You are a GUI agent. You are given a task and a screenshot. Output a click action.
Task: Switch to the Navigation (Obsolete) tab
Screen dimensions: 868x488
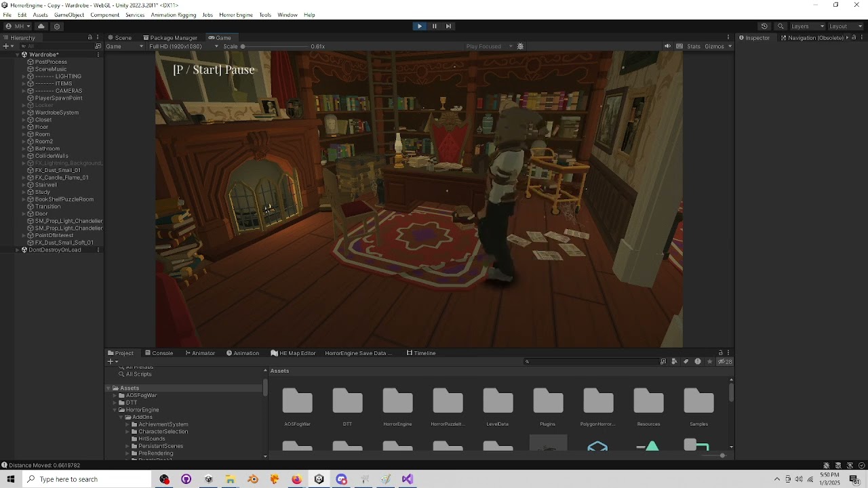pyautogui.click(x=812, y=38)
